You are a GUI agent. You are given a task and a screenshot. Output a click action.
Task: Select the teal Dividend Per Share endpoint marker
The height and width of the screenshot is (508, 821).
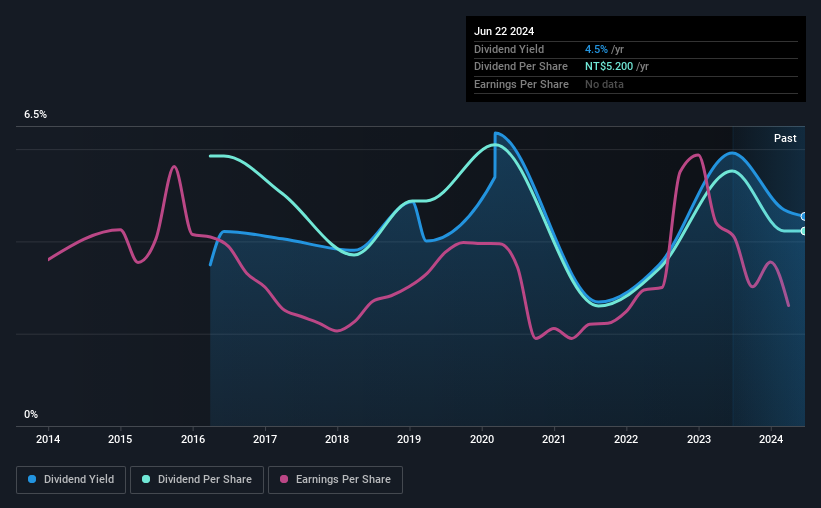(x=804, y=231)
